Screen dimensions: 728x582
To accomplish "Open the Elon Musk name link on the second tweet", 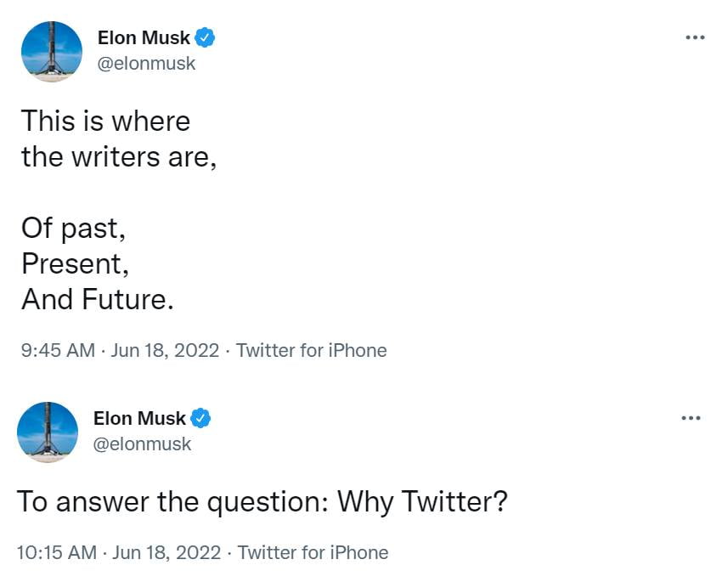I will point(139,419).
